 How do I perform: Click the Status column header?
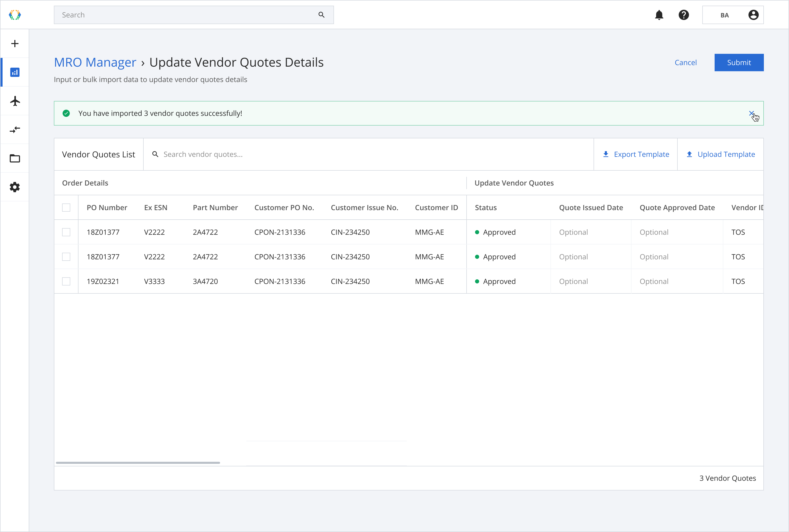point(486,208)
